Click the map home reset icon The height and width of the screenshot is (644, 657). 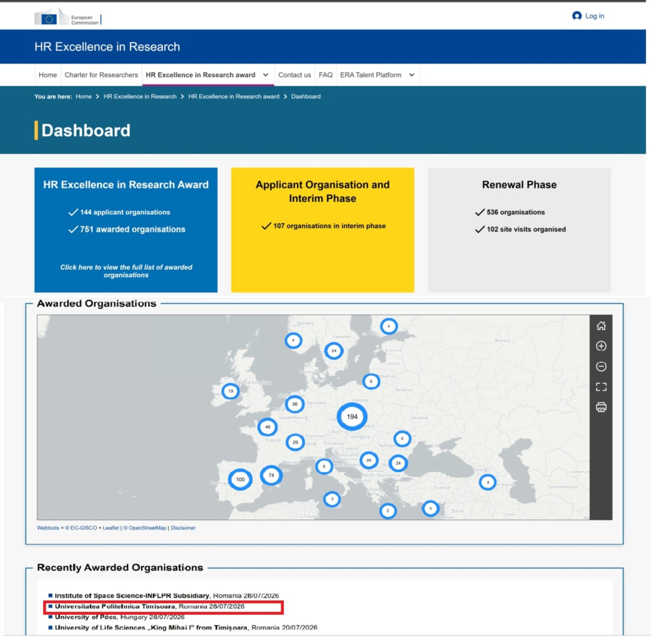click(x=601, y=326)
